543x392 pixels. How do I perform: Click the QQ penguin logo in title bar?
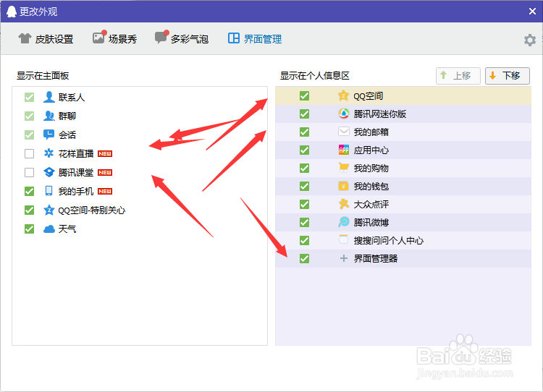tap(12, 12)
